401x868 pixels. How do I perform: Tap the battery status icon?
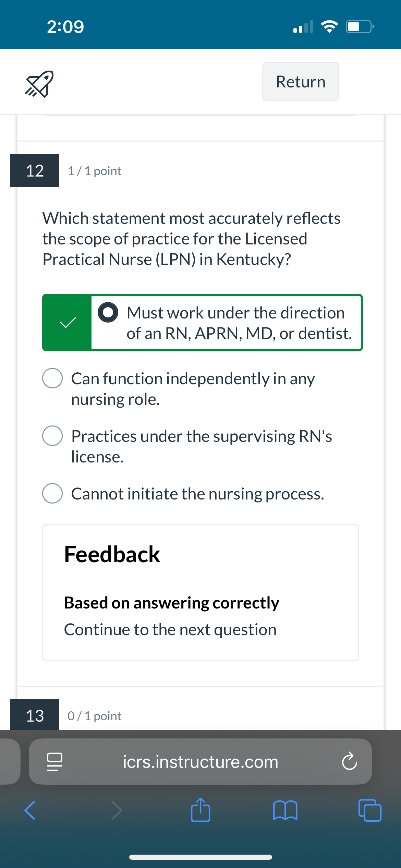[360, 26]
